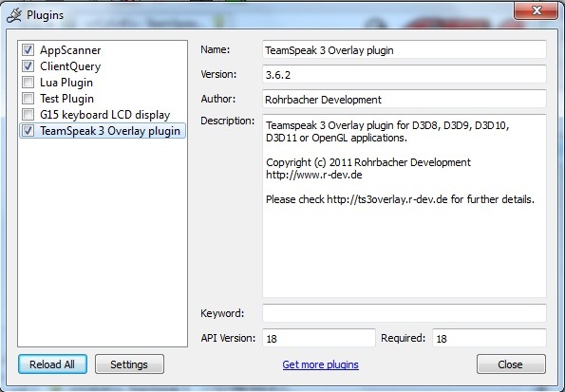Click the Name text field
565x392 pixels.
(405, 49)
